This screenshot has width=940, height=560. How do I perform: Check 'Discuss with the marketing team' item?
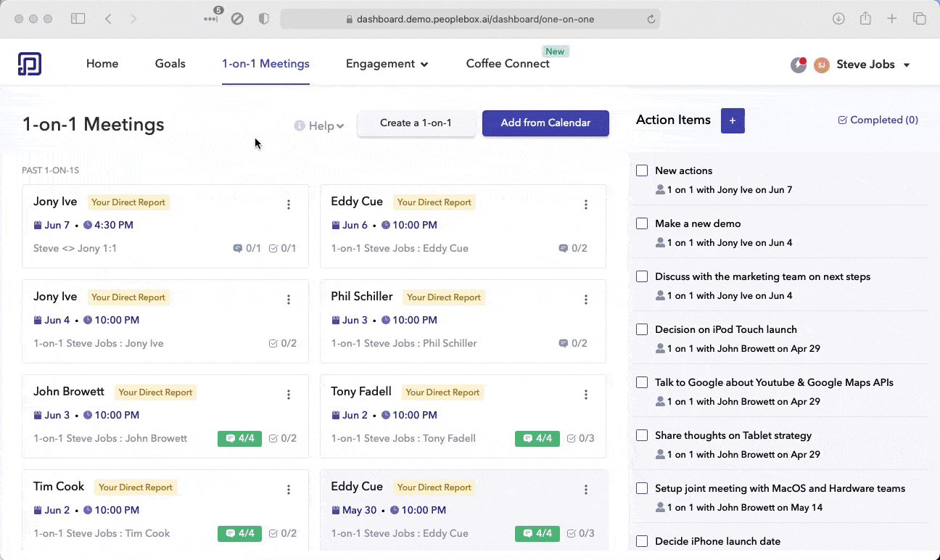click(x=642, y=276)
